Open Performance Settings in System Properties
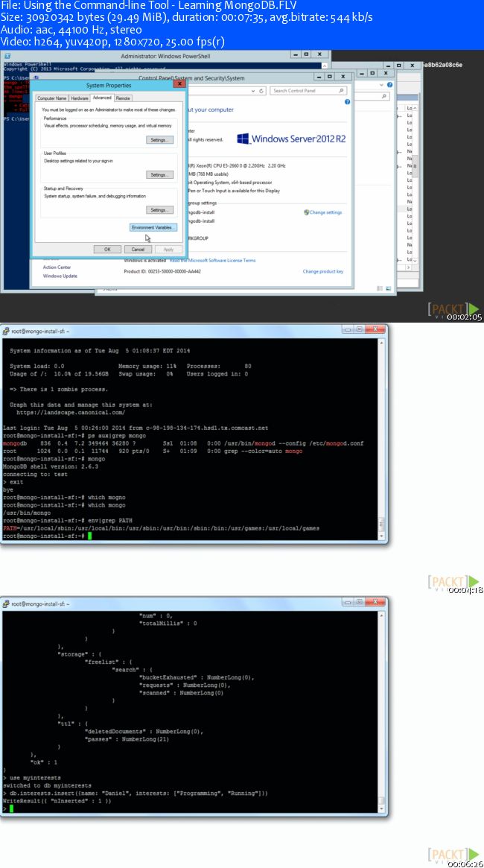 click(160, 140)
